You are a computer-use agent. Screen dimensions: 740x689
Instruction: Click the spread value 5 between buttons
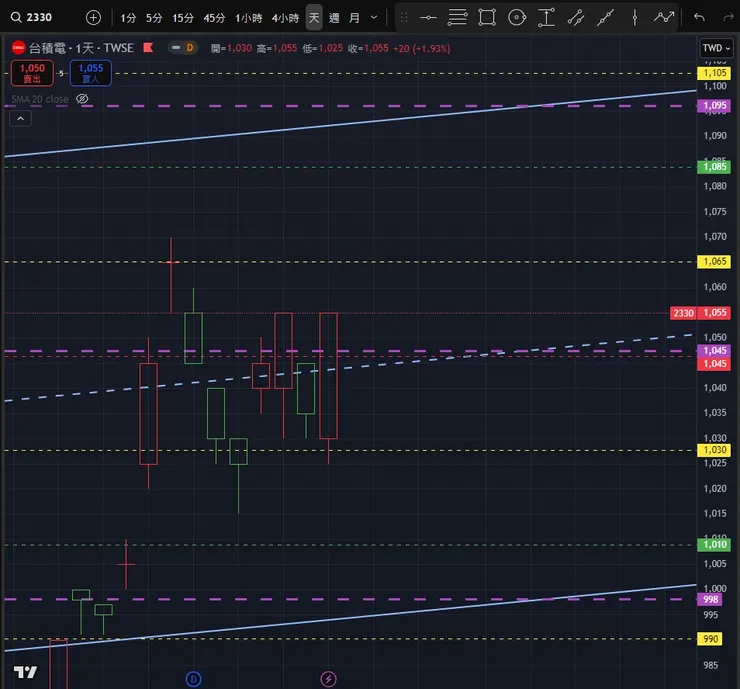pos(61,73)
